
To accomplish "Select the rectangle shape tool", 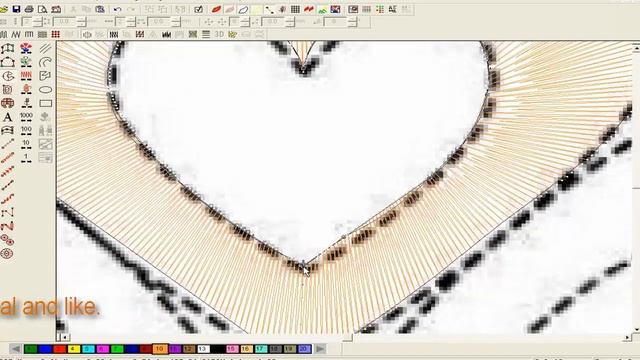I will pyautogui.click(x=45, y=103).
